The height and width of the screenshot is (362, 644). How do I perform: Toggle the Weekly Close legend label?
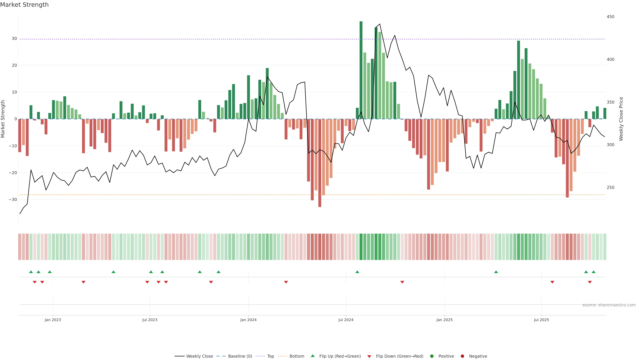coord(200,356)
